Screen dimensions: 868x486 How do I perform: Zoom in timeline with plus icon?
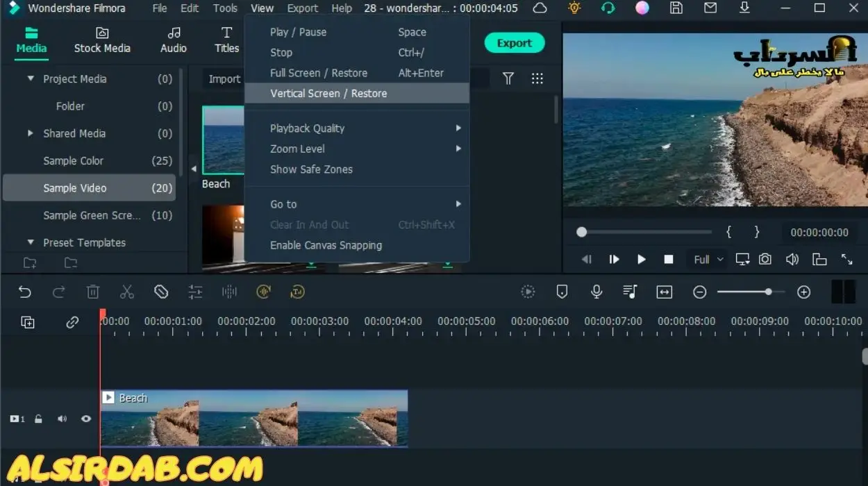pyautogui.click(x=804, y=292)
